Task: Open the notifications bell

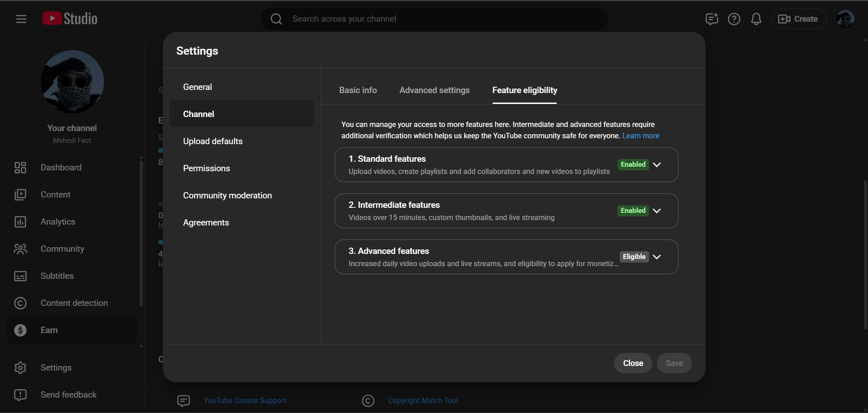Action: point(756,19)
